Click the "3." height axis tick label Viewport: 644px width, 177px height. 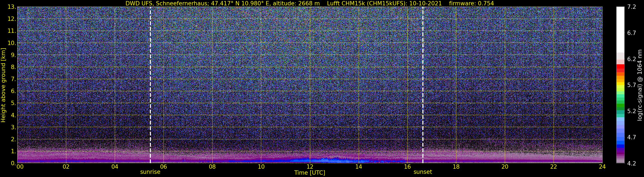pyautogui.click(x=13, y=127)
